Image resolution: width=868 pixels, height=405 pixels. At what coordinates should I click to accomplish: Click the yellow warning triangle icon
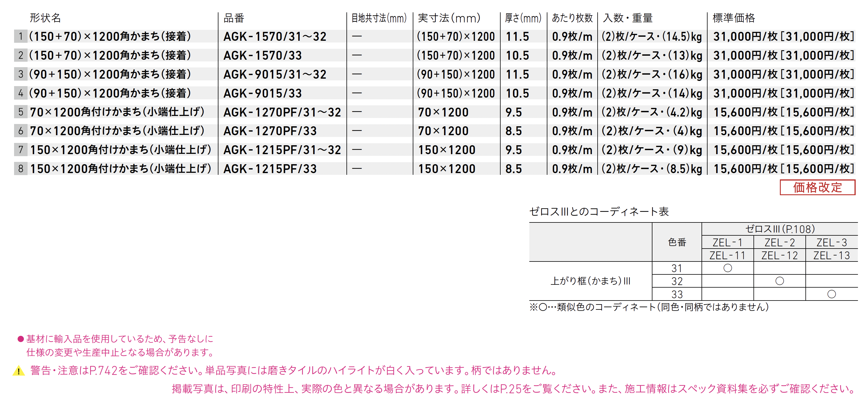point(19,371)
